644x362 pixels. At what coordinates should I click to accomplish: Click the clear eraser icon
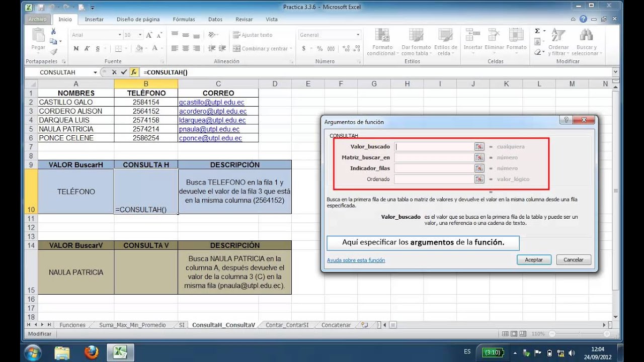point(537,51)
